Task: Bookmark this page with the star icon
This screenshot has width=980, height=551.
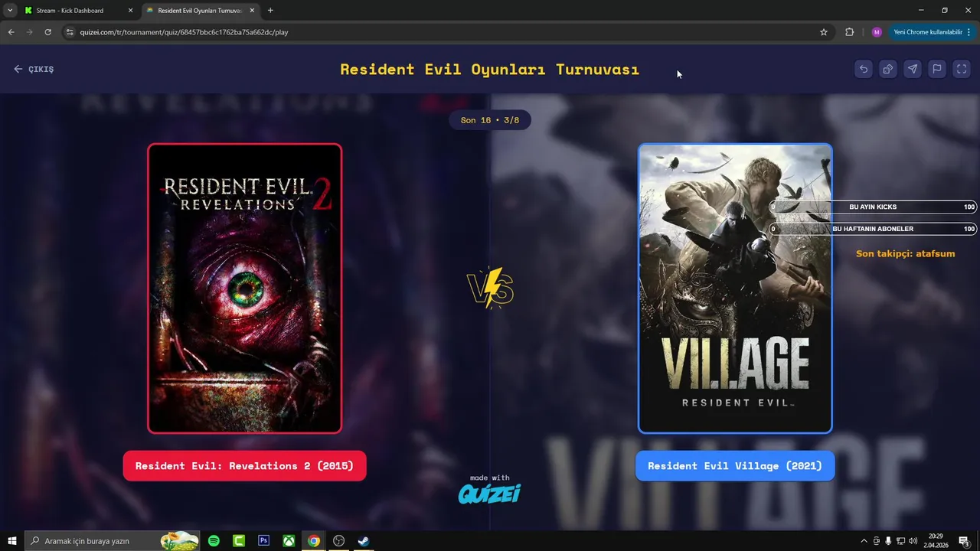Action: pos(824,32)
